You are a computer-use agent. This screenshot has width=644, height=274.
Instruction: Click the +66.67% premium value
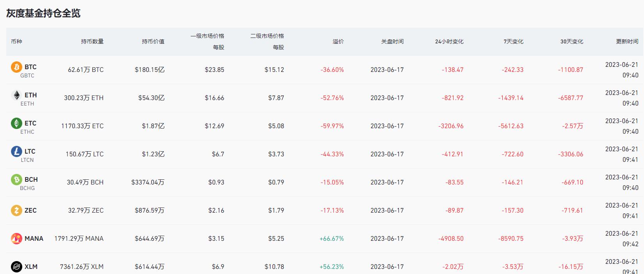tap(332, 238)
